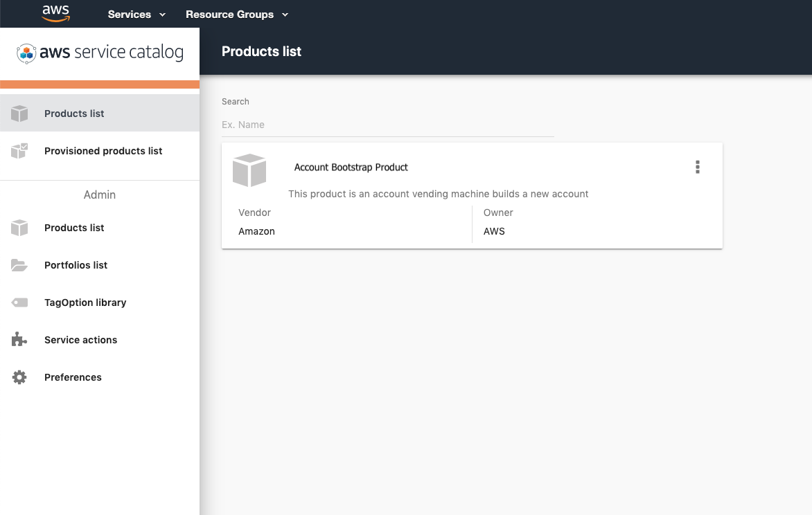Click the Admin Products list box icon
Screen dimensions: 812x515
(x=19, y=228)
